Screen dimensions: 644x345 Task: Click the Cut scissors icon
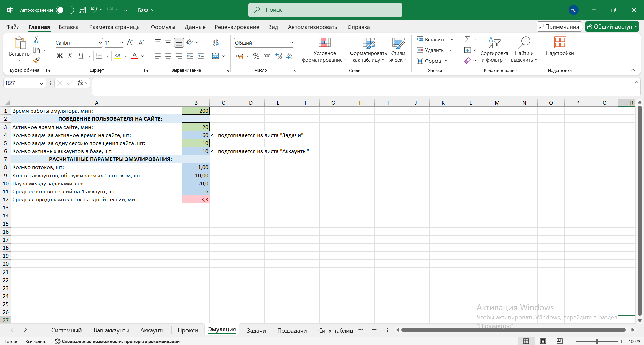coord(36,40)
